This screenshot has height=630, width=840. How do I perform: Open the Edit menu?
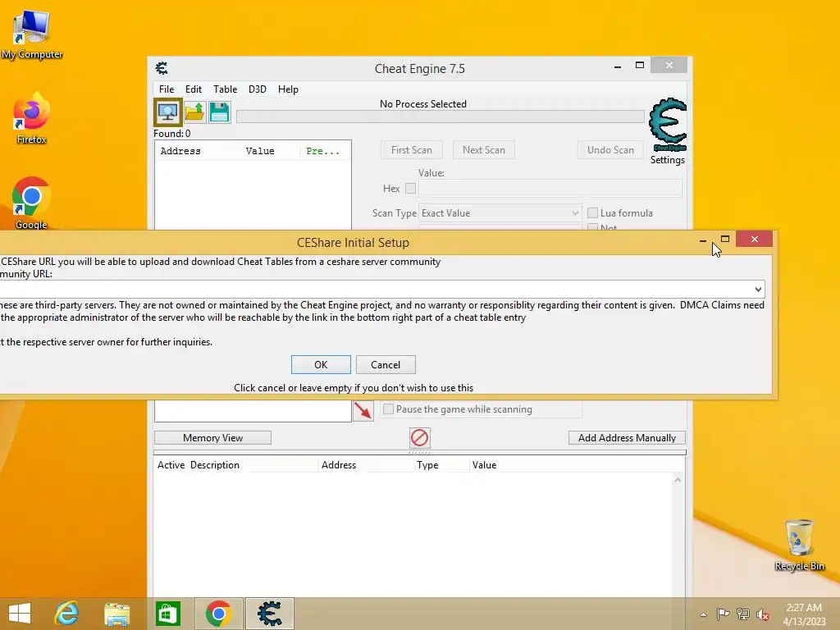click(194, 89)
